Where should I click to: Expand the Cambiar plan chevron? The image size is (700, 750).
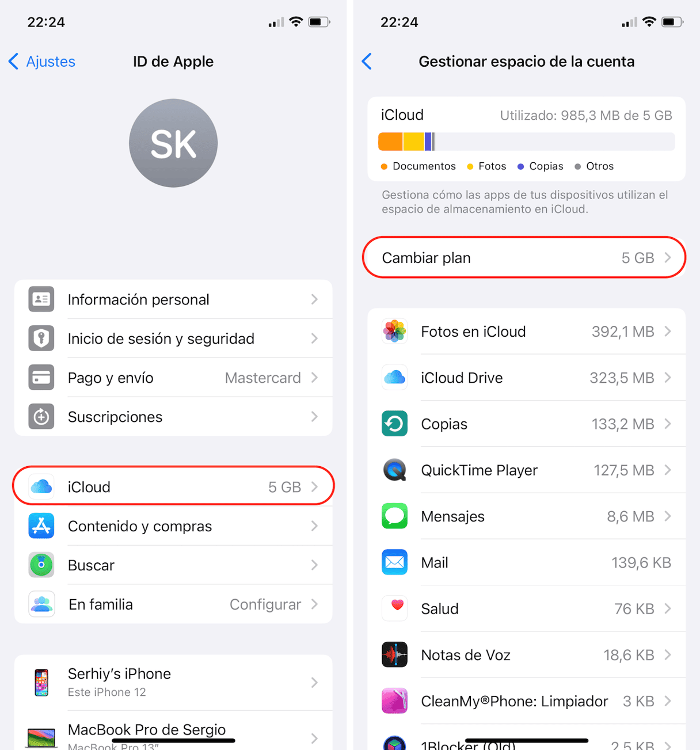coord(668,258)
